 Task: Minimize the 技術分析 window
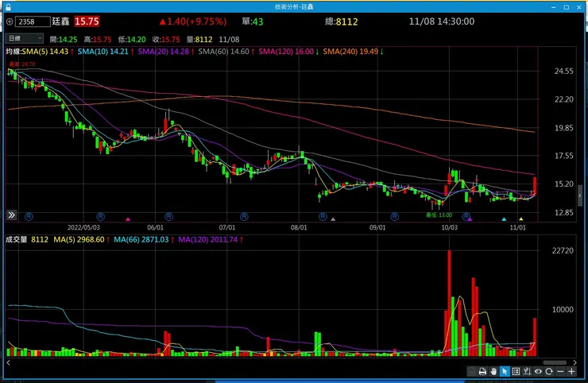click(x=554, y=7)
